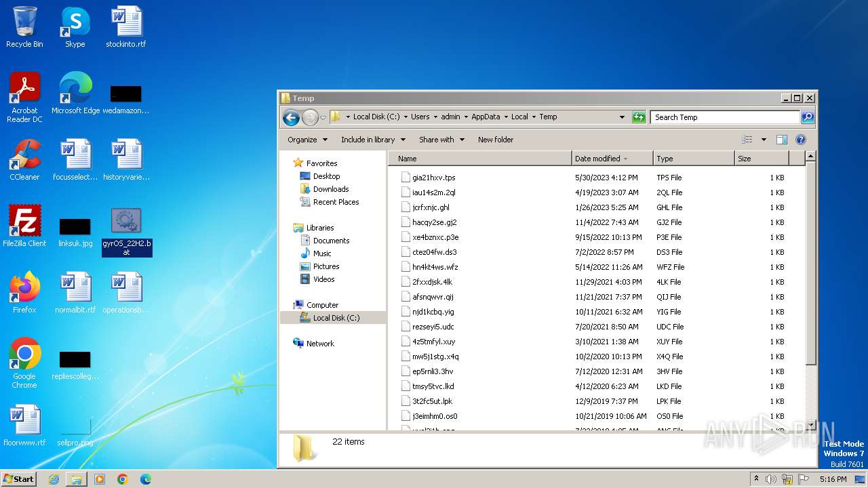868x488 pixels.
Task: Open Explorer help button
Action: pyautogui.click(x=800, y=140)
